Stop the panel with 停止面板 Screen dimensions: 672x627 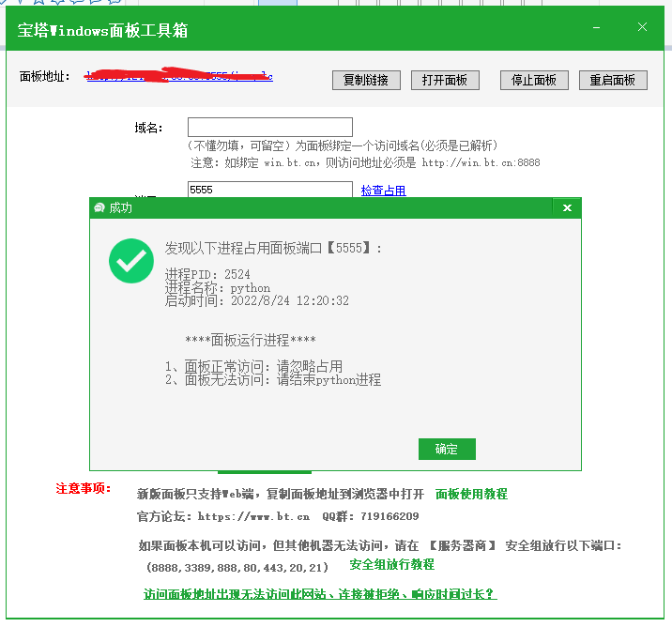tap(534, 80)
